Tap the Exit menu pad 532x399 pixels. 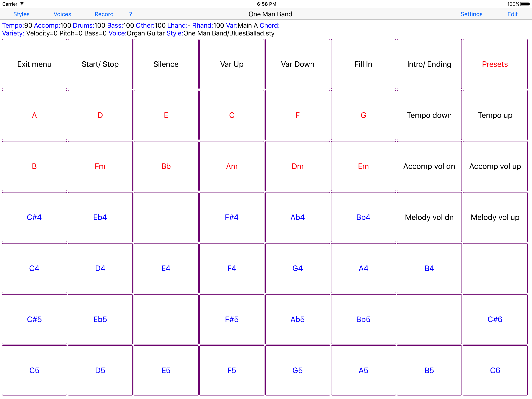pos(34,64)
